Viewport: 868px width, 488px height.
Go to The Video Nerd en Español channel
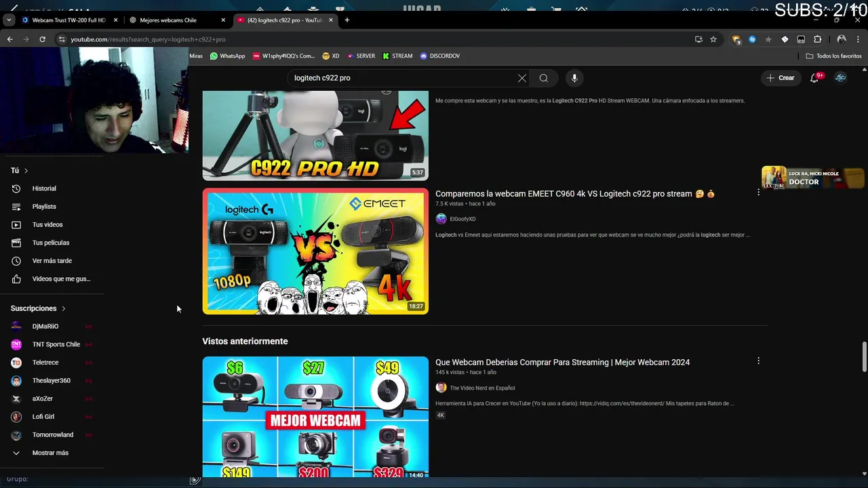[482, 388]
